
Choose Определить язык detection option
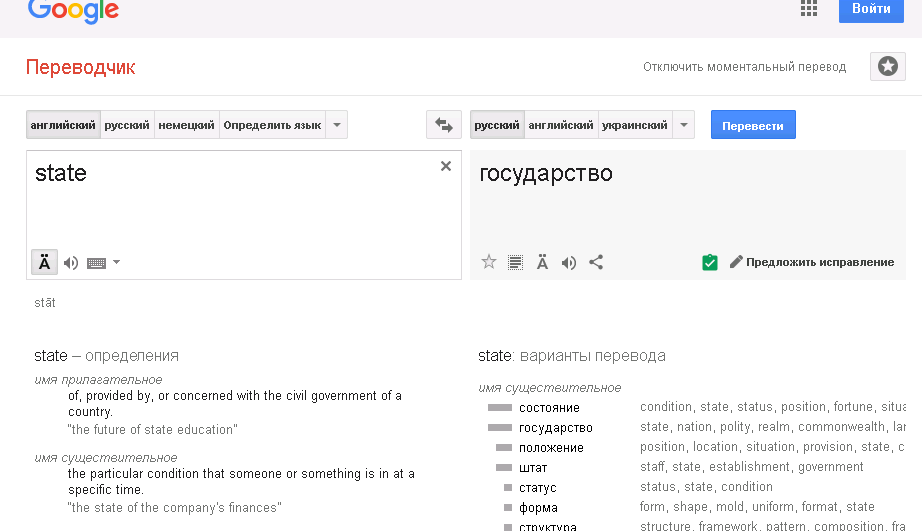[272, 125]
